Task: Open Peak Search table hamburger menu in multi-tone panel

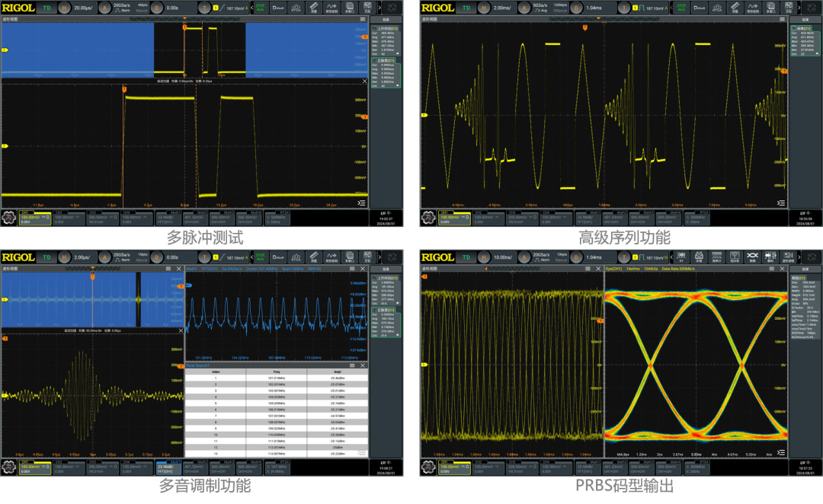Action: tap(352, 365)
